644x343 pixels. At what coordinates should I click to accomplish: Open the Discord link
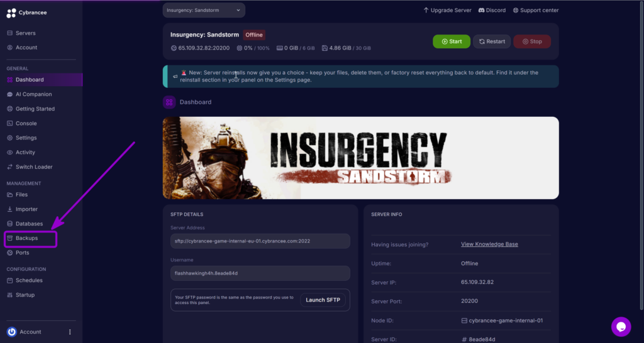point(492,10)
